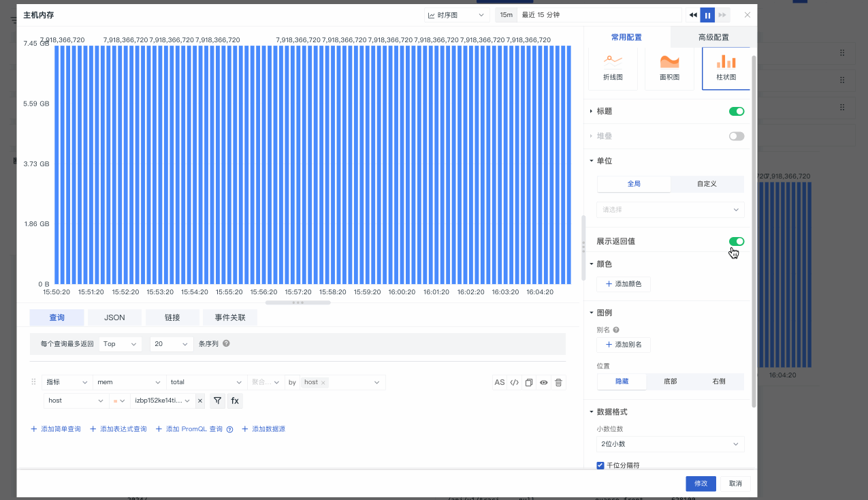Viewport: 868px width, 500px height.
Task: Choose the 面积图 area chart icon
Action: [669, 61]
